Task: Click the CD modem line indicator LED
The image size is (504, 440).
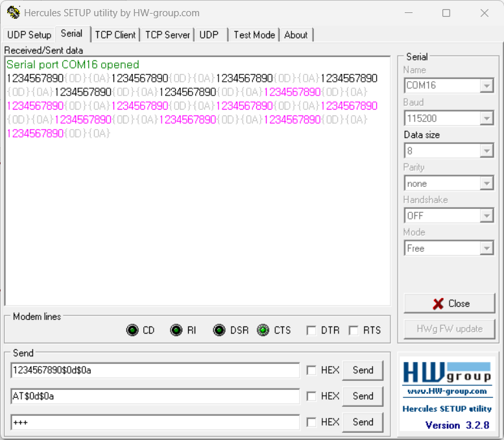Action: [132, 330]
